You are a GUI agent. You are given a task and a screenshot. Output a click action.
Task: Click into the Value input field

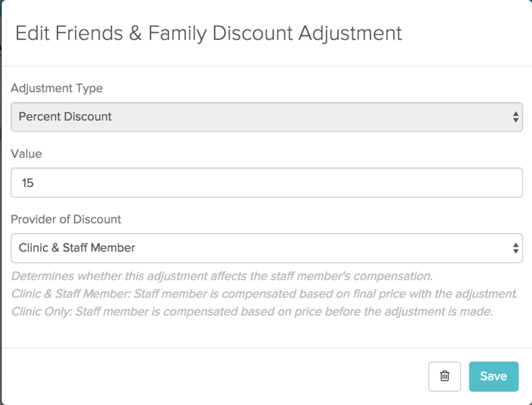click(x=267, y=183)
